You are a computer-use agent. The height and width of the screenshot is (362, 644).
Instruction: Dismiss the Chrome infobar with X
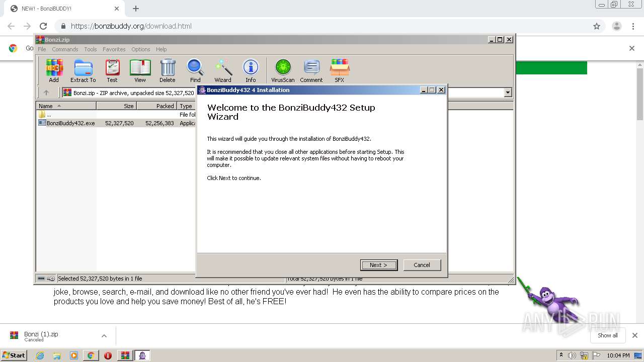(632, 48)
